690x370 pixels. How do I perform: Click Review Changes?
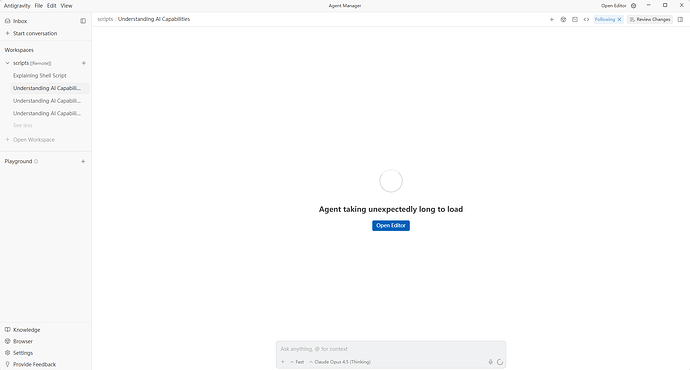tap(650, 19)
